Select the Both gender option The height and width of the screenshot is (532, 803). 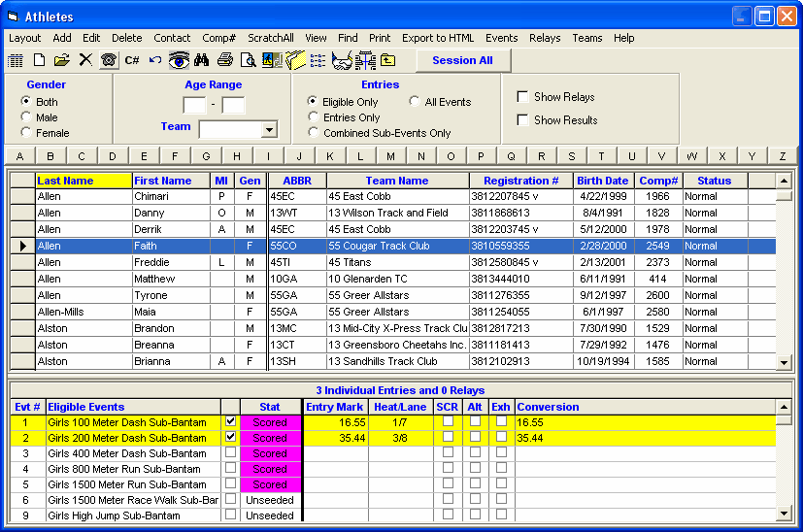click(26, 101)
